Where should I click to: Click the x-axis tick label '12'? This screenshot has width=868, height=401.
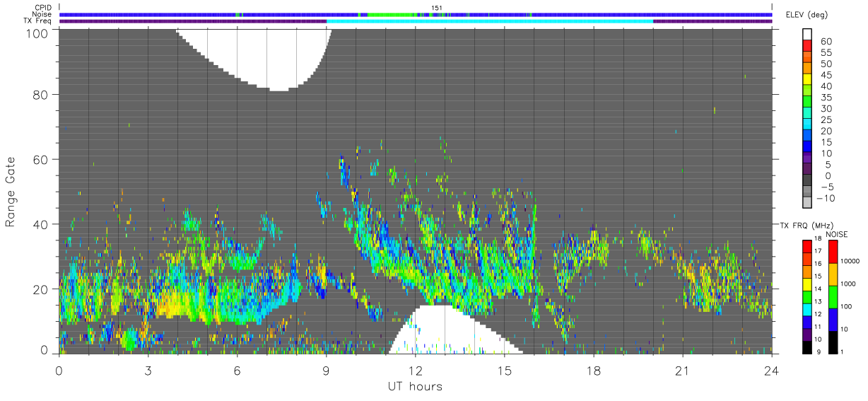click(416, 371)
